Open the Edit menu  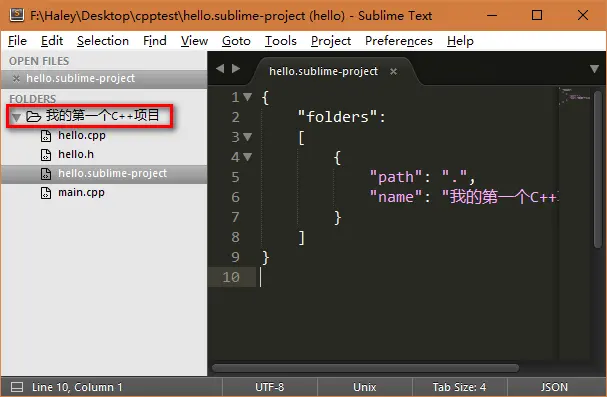52,41
